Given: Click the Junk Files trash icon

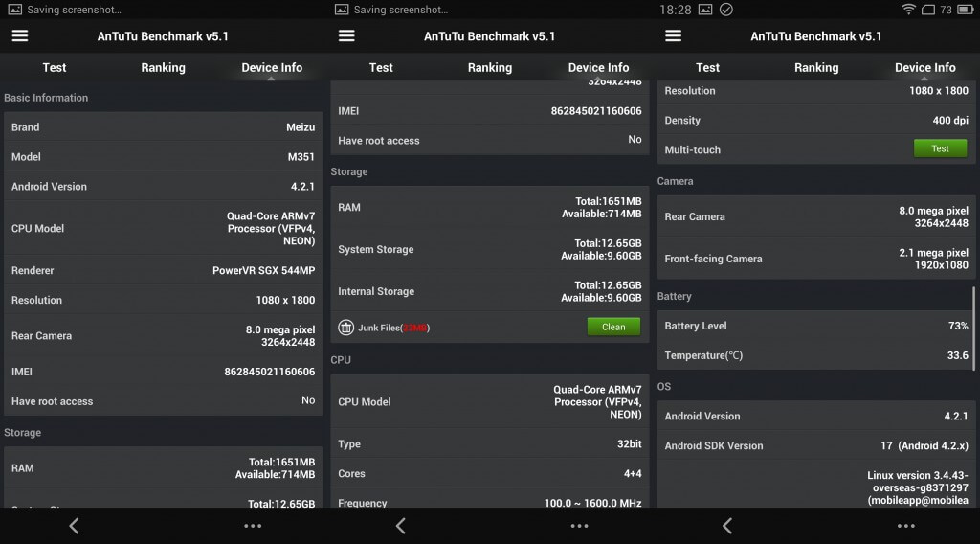Looking at the screenshot, I should 345,327.
